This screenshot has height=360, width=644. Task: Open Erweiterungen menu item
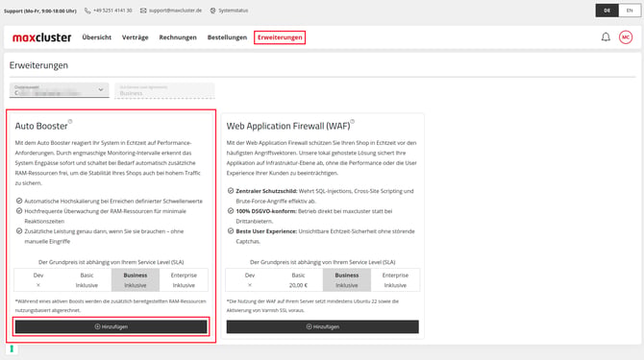[x=280, y=37]
